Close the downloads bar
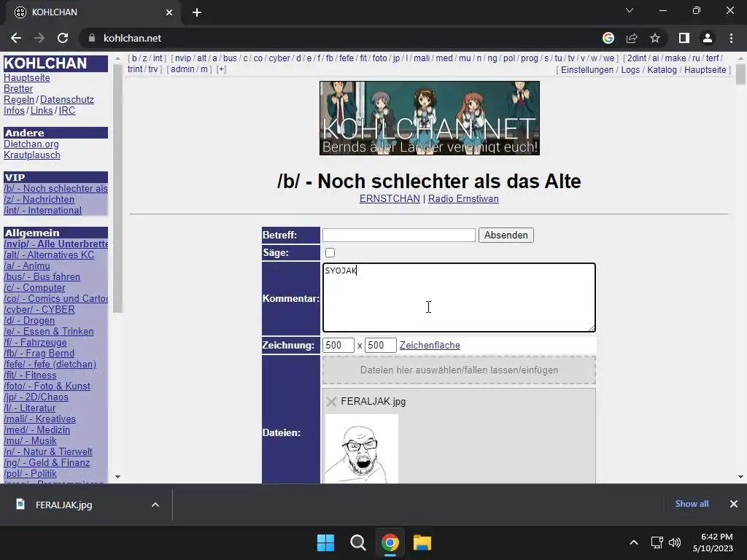The height and width of the screenshot is (560, 747). (x=734, y=504)
